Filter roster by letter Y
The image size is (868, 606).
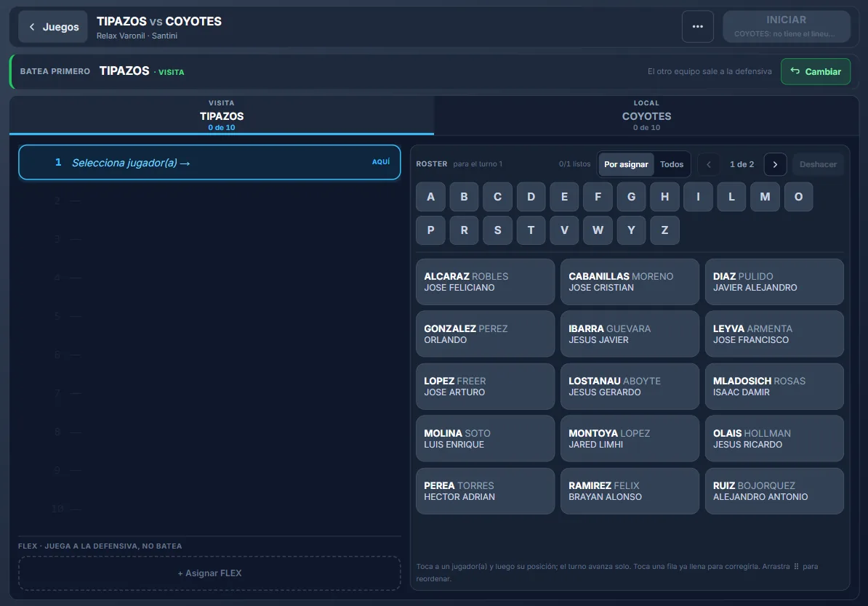pyautogui.click(x=631, y=230)
